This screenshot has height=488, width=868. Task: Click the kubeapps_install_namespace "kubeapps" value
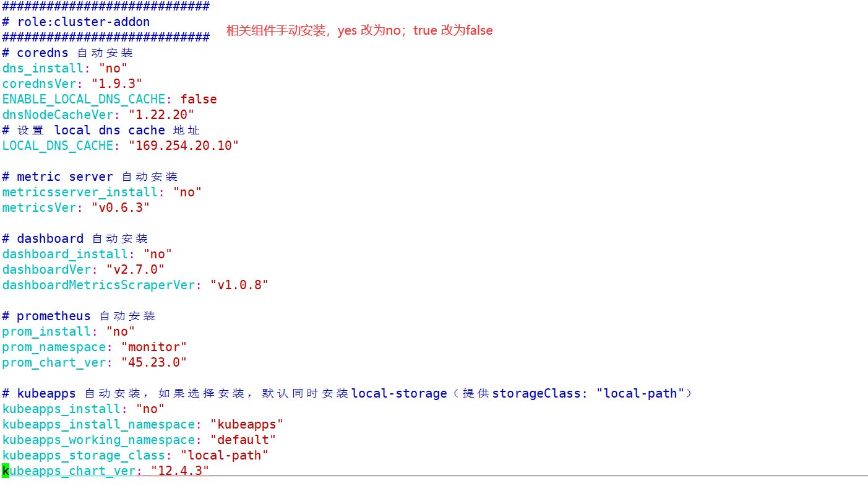click(x=247, y=424)
